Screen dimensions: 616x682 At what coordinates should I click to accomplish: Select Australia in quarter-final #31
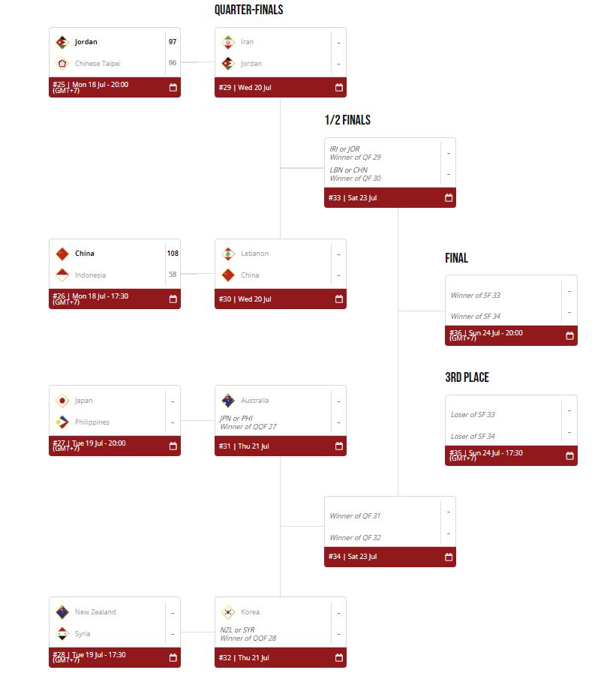[254, 400]
